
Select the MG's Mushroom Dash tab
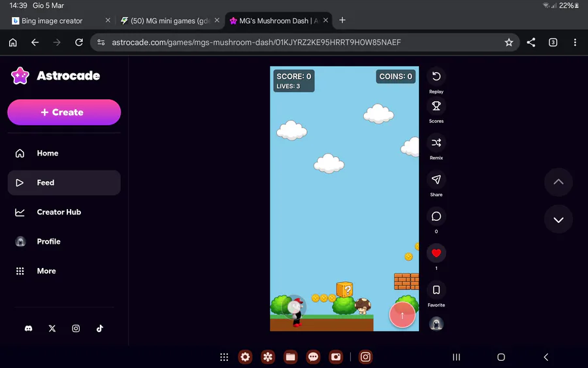(x=274, y=21)
